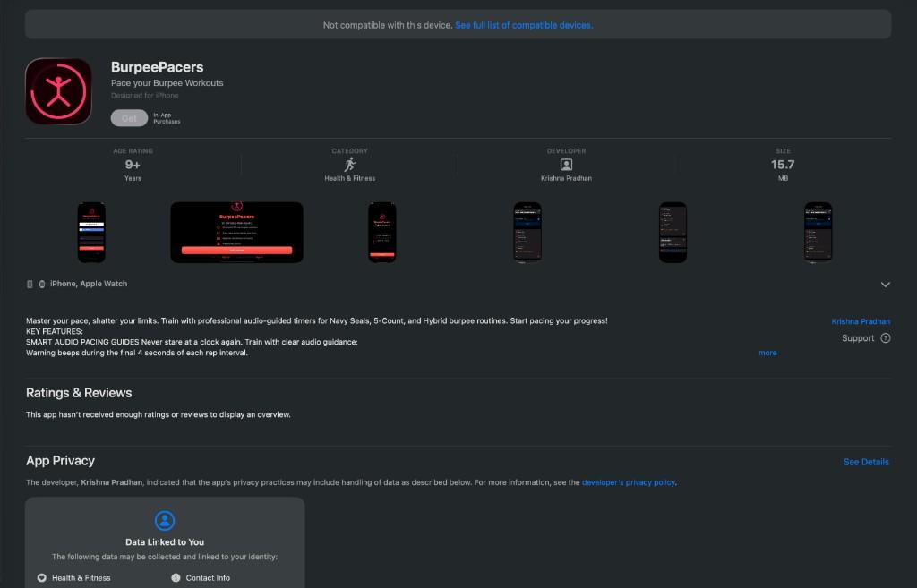Click the Size 15.7 MB info cell
Image resolution: width=917 pixels, height=588 pixels.
[x=783, y=165]
